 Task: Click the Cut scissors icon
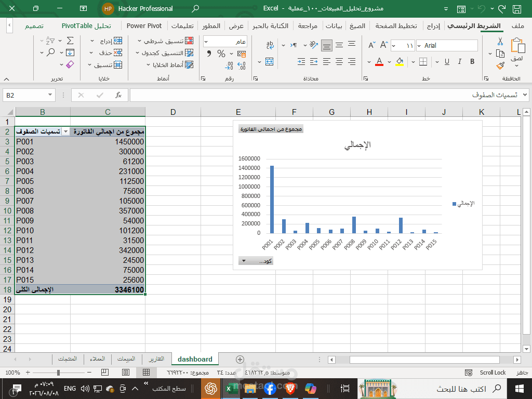500,42
